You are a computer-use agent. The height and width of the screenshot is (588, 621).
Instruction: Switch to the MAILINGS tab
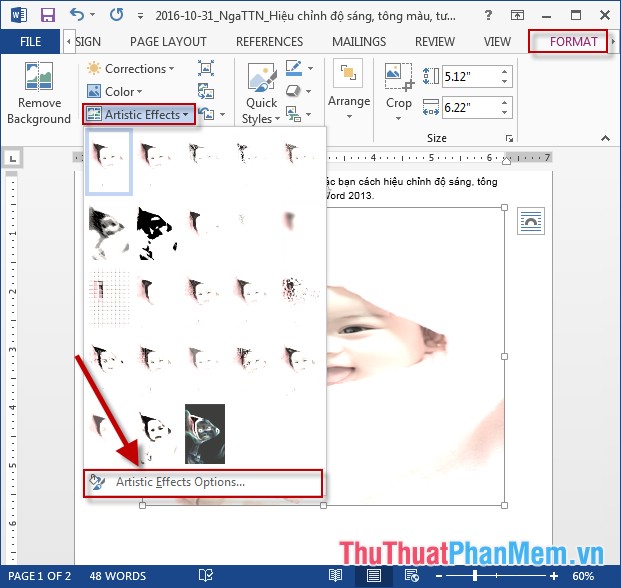click(x=359, y=42)
